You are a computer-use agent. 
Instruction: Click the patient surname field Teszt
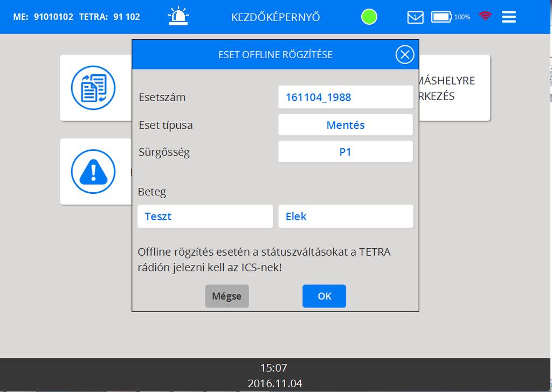[x=205, y=216]
